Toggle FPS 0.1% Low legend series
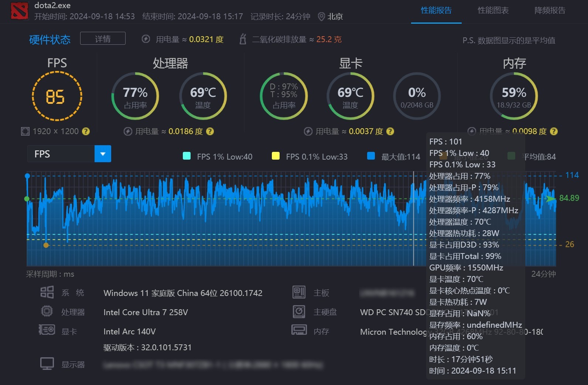This screenshot has height=385, width=588. pos(310,156)
